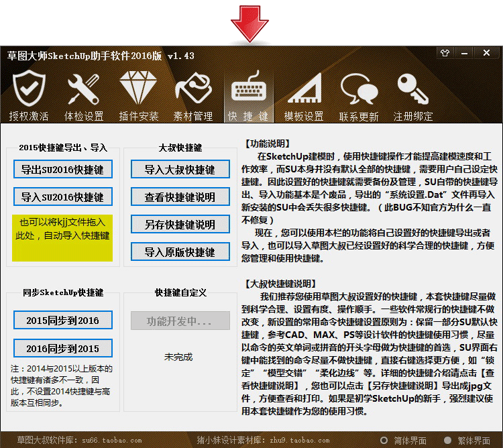Click su66.taobao.com link in footer
Viewport: 503px width, 448px height.
112,441
